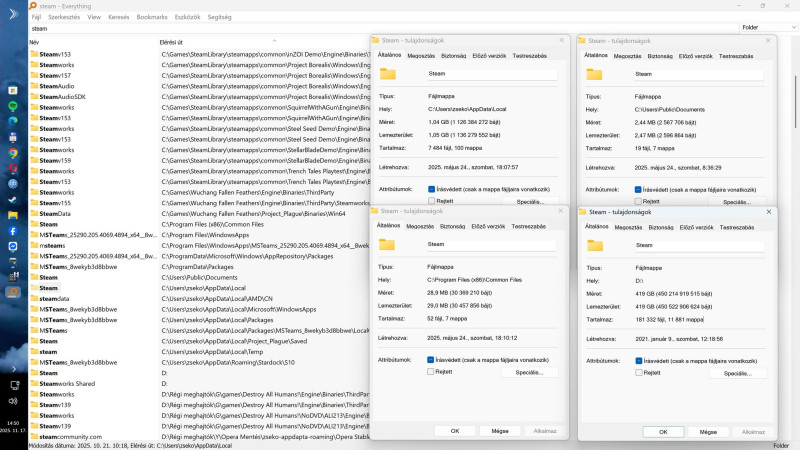Click the Everything app icon in title bar
Viewport: 800px width, 450px height.
coord(33,6)
